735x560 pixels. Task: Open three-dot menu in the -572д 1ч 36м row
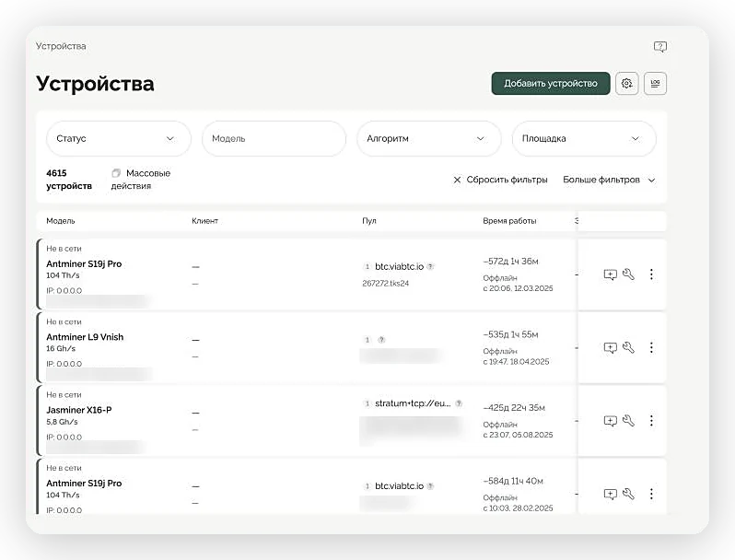pos(651,274)
